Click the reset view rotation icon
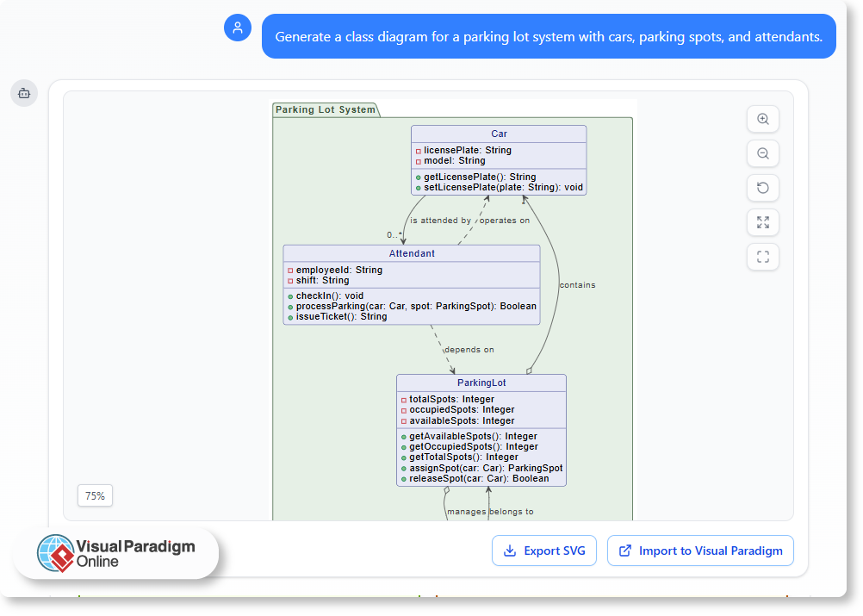The image size is (863, 616). click(762, 188)
